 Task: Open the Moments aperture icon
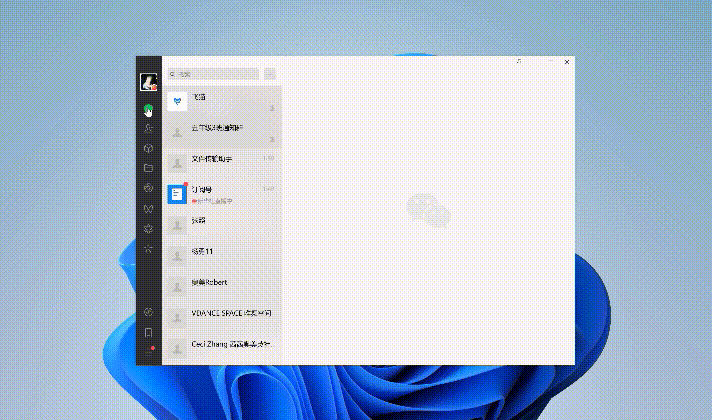point(148,188)
